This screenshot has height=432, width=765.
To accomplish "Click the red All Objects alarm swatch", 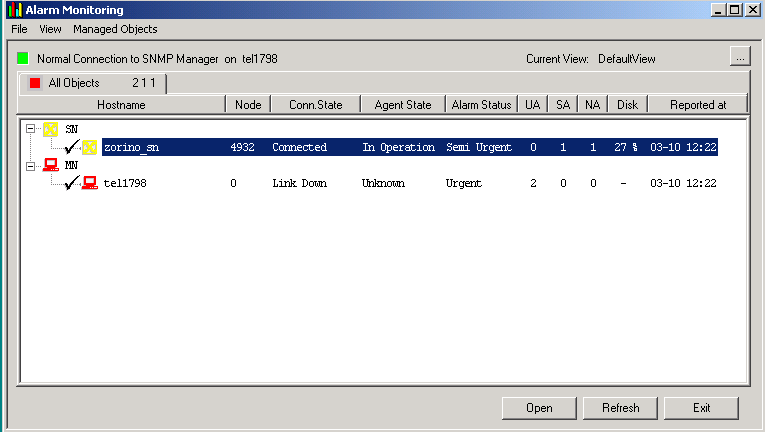I will pyautogui.click(x=35, y=83).
